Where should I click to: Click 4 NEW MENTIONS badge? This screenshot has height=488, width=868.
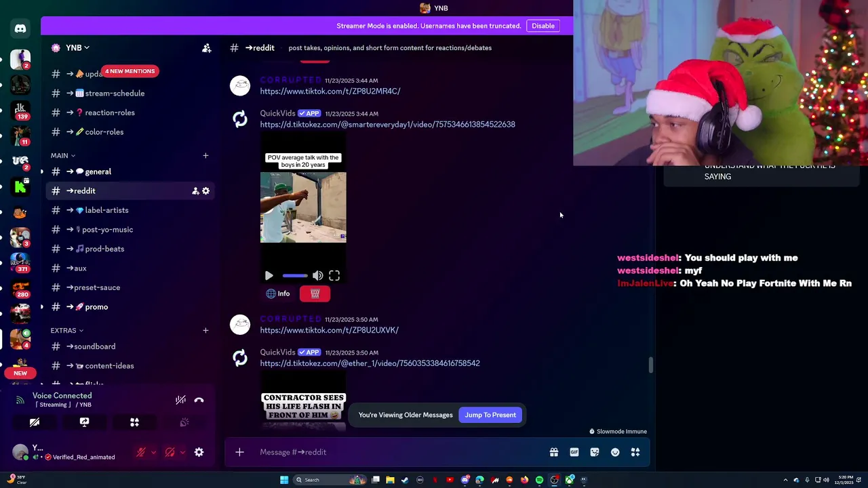(130, 71)
